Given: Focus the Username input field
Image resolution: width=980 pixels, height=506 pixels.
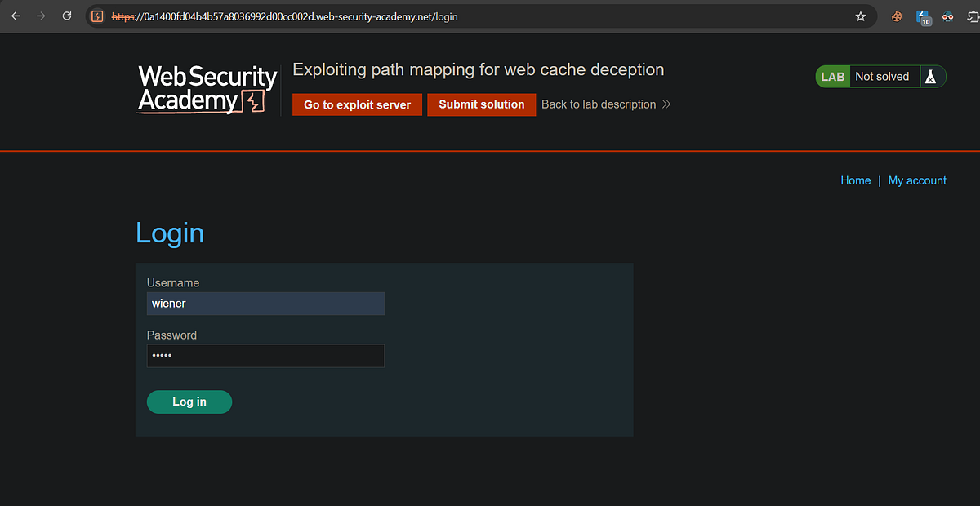Looking at the screenshot, I should pyautogui.click(x=265, y=304).
